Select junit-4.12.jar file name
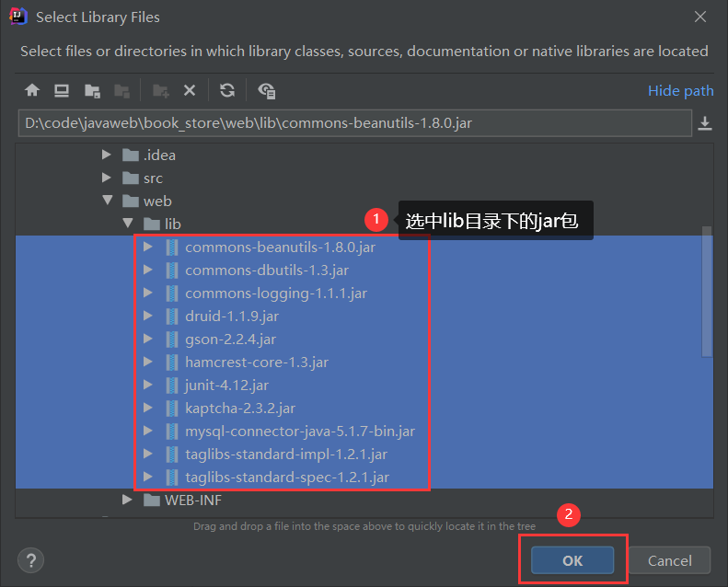The height and width of the screenshot is (587, 728). pos(226,386)
